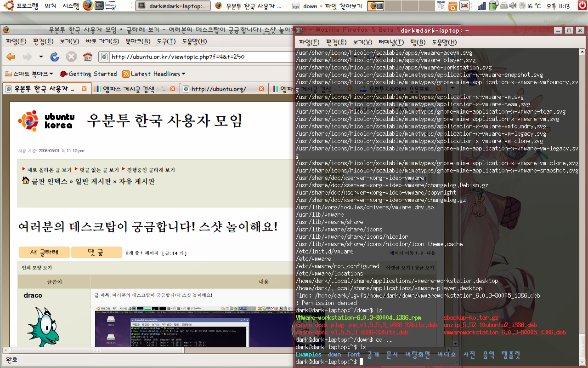The width and height of the screenshot is (588, 368).
Task: Click the network signal bars icon
Action: pos(482,6)
